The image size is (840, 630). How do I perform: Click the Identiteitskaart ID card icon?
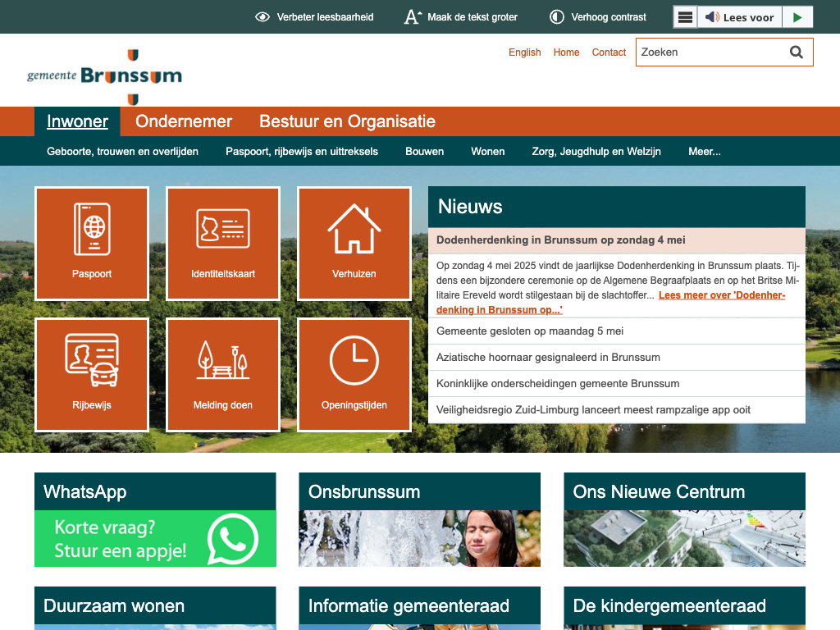click(223, 229)
